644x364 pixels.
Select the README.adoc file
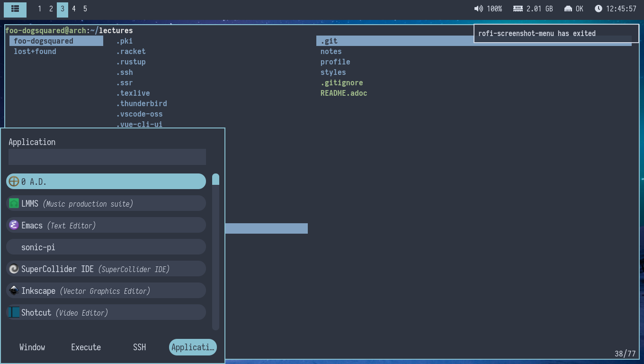344,93
